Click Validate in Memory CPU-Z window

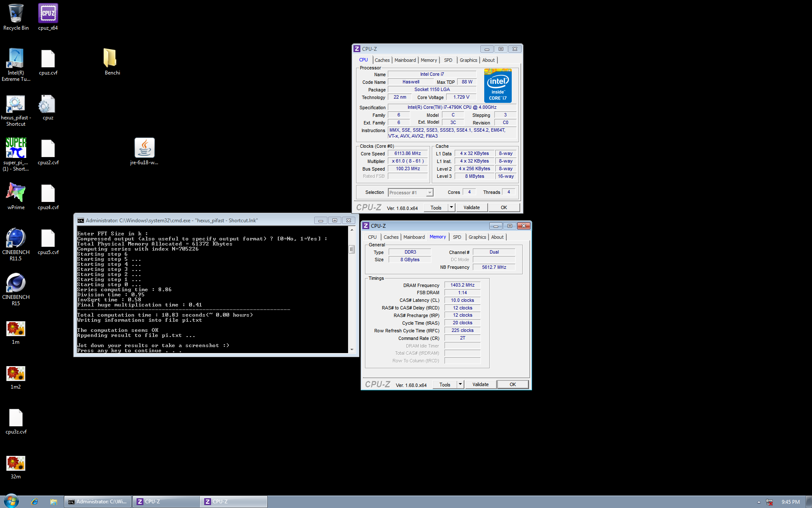(480, 384)
